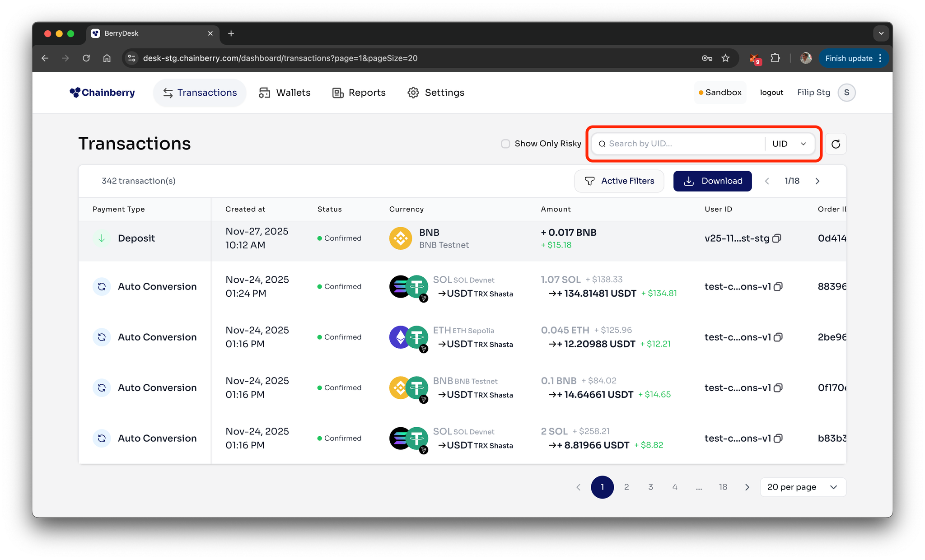
Task: Open the Settings tab
Action: tap(436, 93)
